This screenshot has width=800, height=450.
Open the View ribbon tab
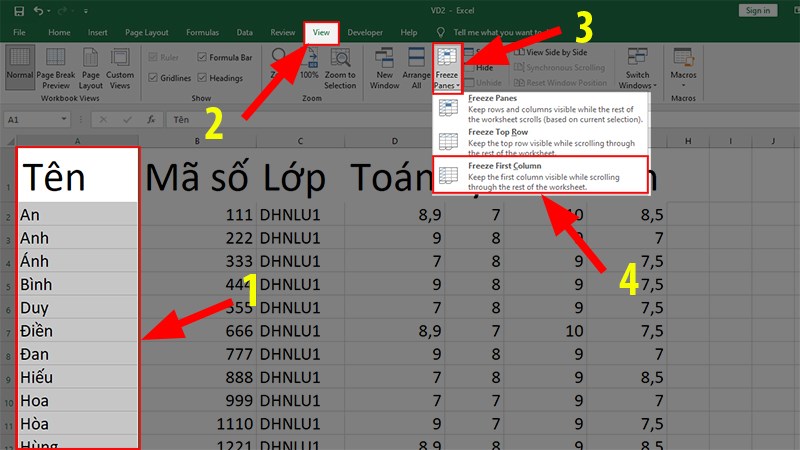point(321,32)
